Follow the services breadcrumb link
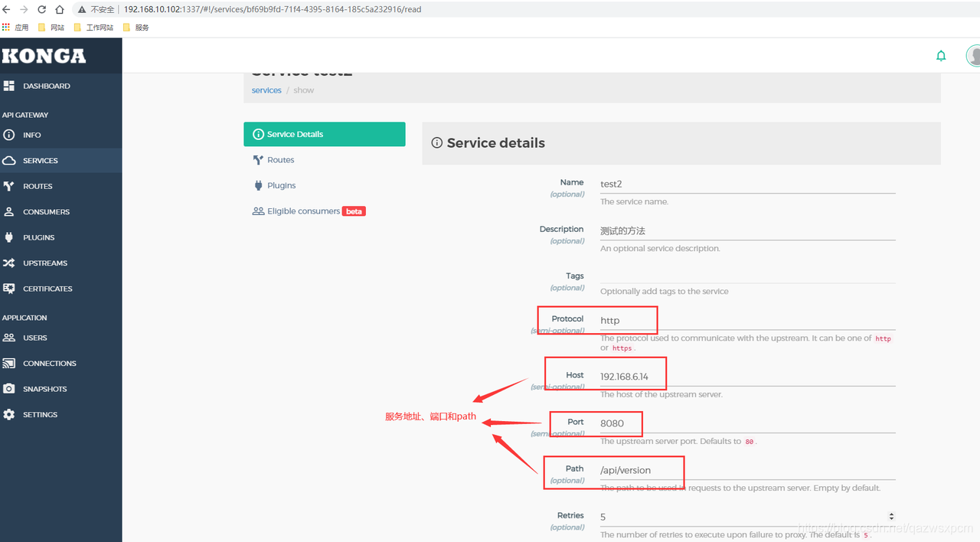980x542 pixels. (266, 90)
